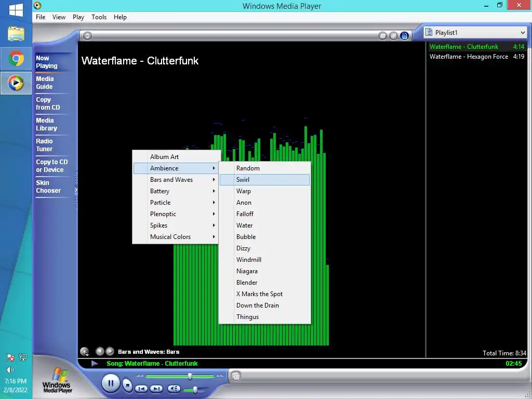Select X Marks the Spot visualization
Screen dimensions: 532x399
tap(264, 294)
